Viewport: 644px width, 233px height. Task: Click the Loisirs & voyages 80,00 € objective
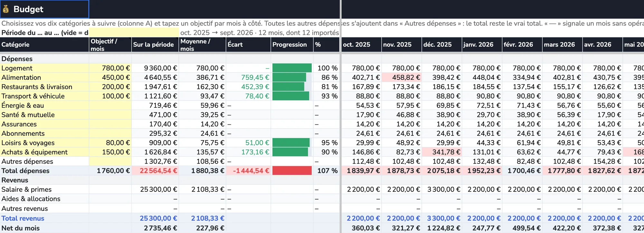[110, 143]
